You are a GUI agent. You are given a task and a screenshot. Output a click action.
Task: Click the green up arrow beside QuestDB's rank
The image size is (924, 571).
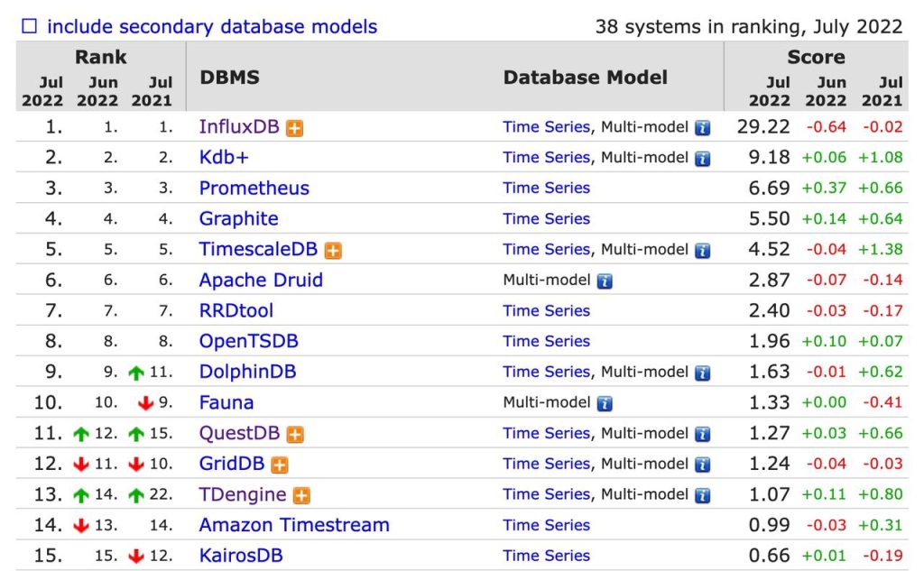pos(82,433)
